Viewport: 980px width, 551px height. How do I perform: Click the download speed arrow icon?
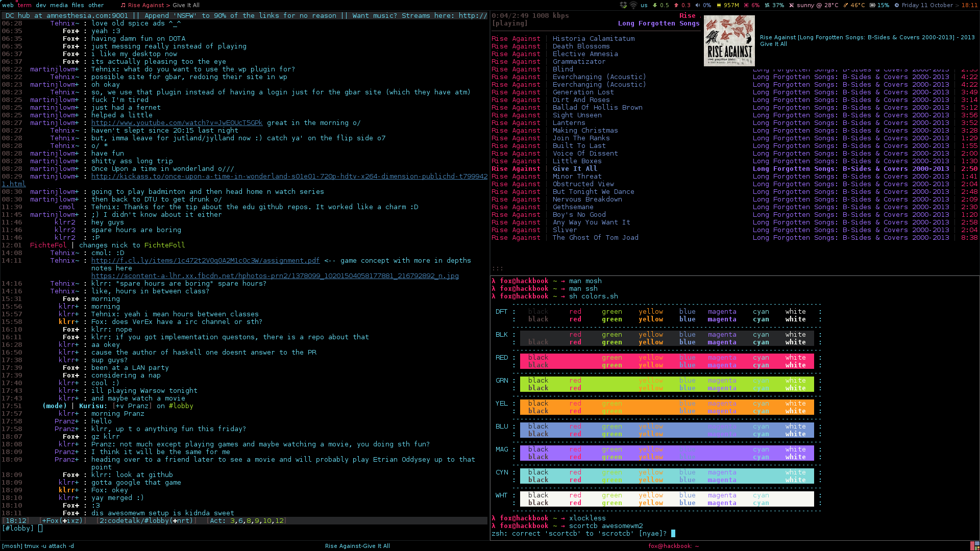click(655, 5)
